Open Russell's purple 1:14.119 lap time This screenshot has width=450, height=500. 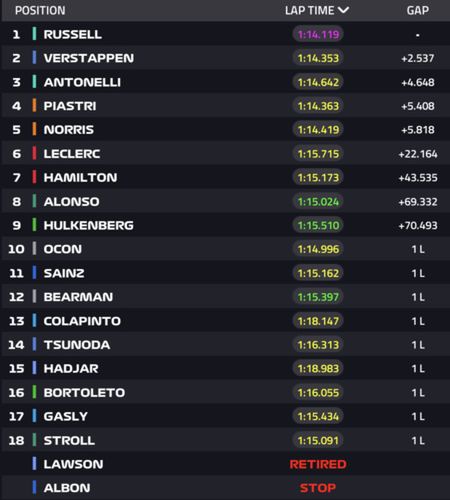pos(318,34)
